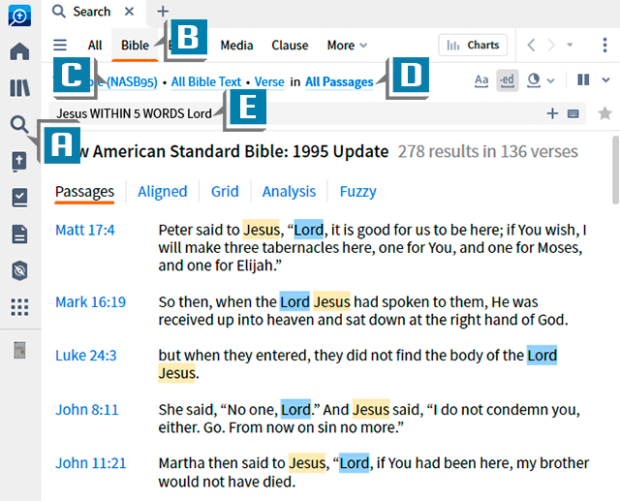Open the Library from the sidebar
Image resolution: width=620 pixels, height=501 pixels.
coord(19,88)
